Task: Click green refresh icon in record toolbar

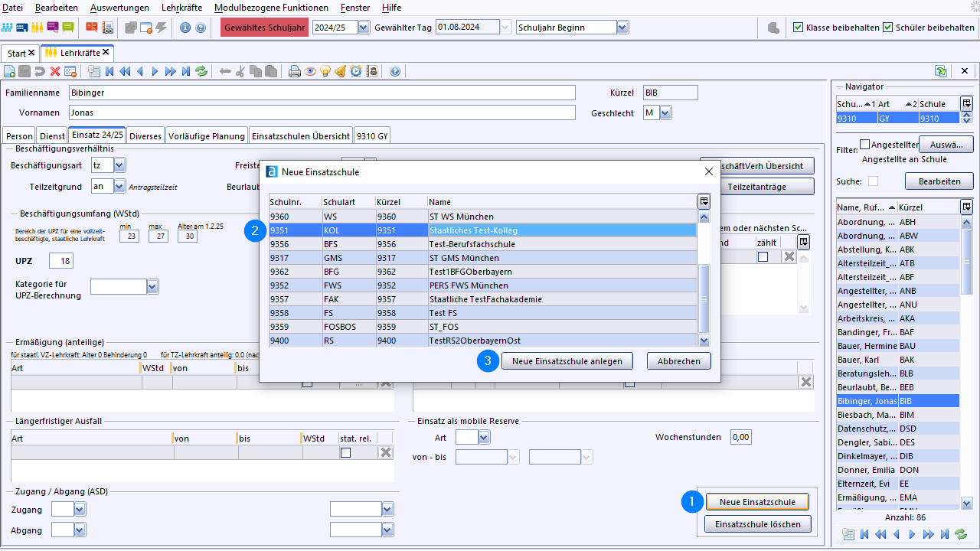Action: tap(201, 71)
